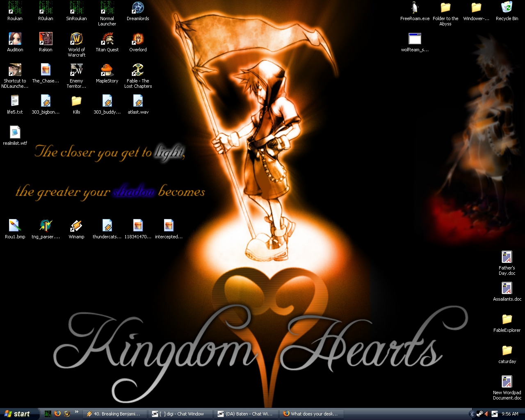Switch to {DA} Baten chat taskbar button
Image resolution: width=525 pixels, height=420 pixels.
[x=246, y=414]
